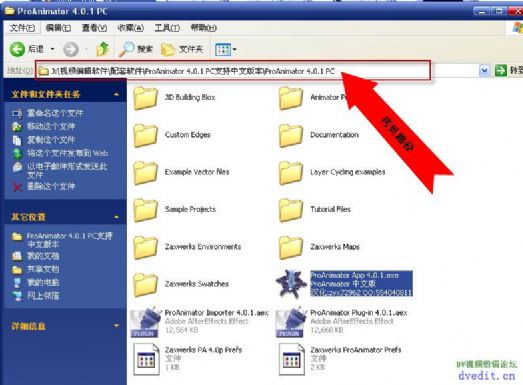Select the Custom Edges folder icon
The image size is (523, 385).
tap(145, 135)
